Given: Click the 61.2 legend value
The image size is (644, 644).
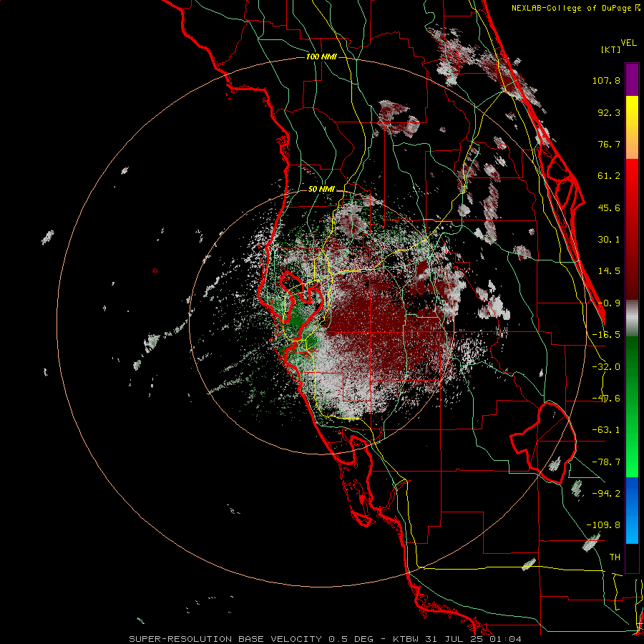Looking at the screenshot, I should [609, 176].
